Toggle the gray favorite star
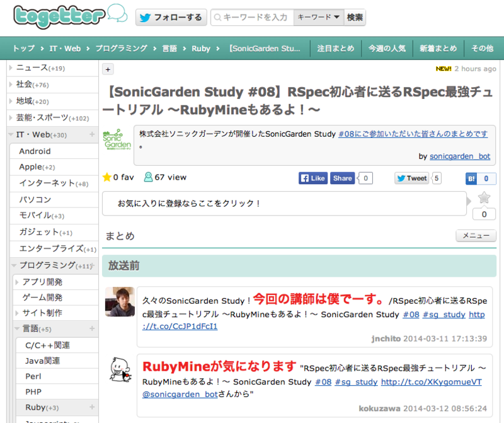Screen dimensions: 504x423 [x=484, y=197]
